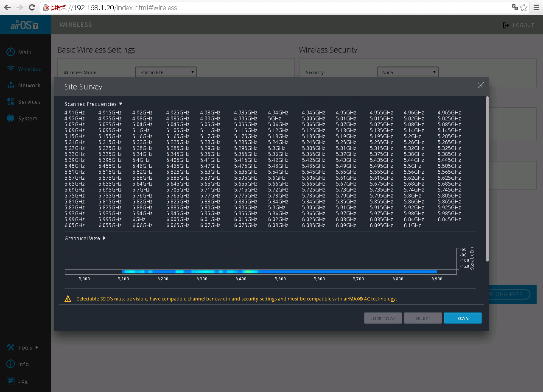
Task: Close the Site Survey dialog with X
Action: [x=480, y=85]
